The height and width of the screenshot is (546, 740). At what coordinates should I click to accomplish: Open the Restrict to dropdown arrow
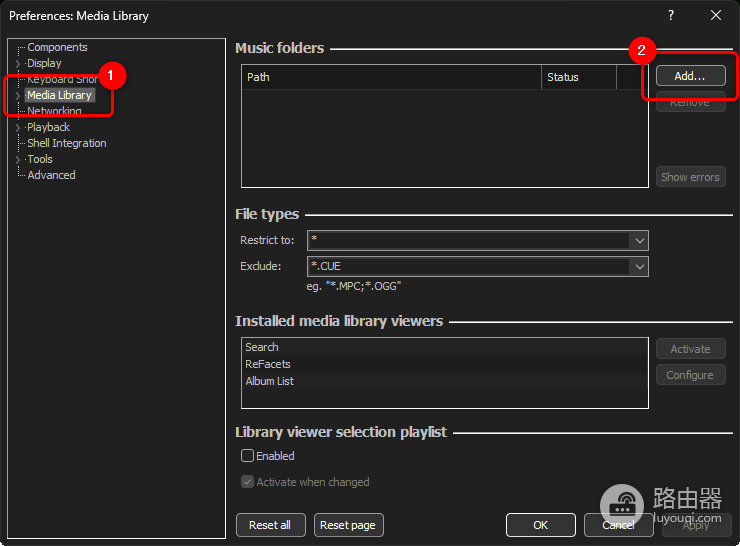639,241
